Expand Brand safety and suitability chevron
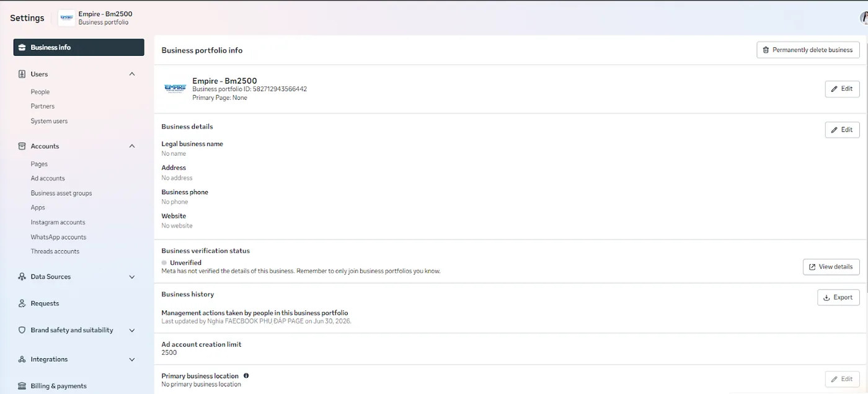The width and height of the screenshot is (868, 394). tap(132, 330)
